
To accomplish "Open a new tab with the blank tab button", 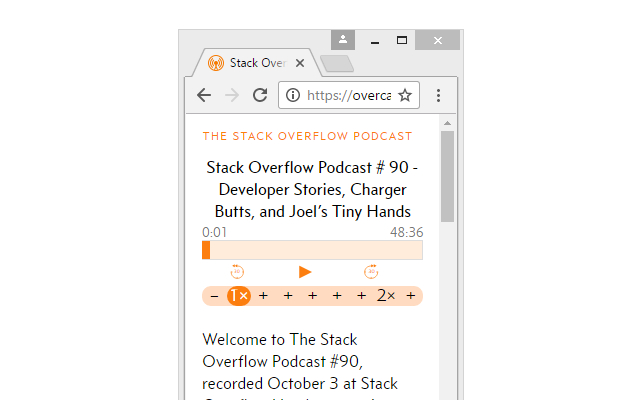I will click(x=337, y=64).
